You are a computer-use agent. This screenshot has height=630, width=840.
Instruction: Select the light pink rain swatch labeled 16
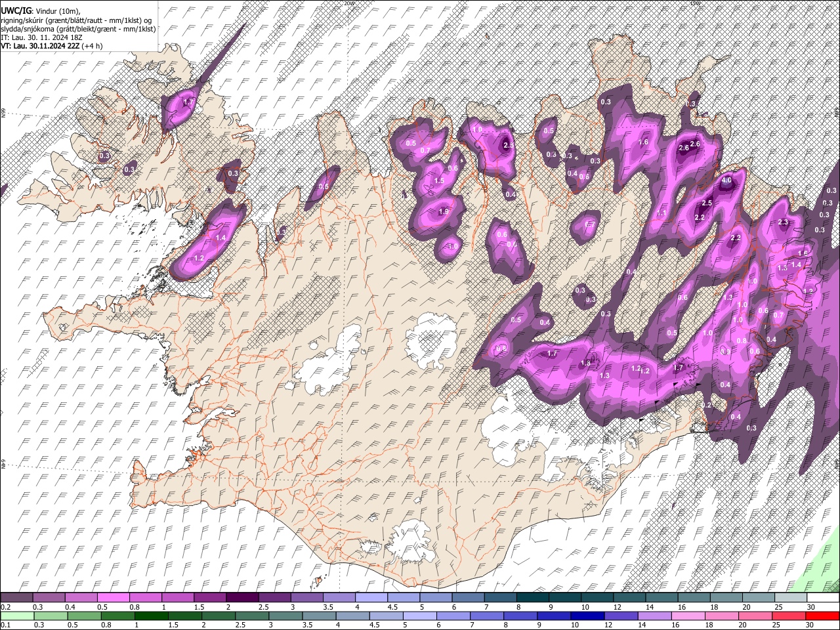click(x=688, y=616)
